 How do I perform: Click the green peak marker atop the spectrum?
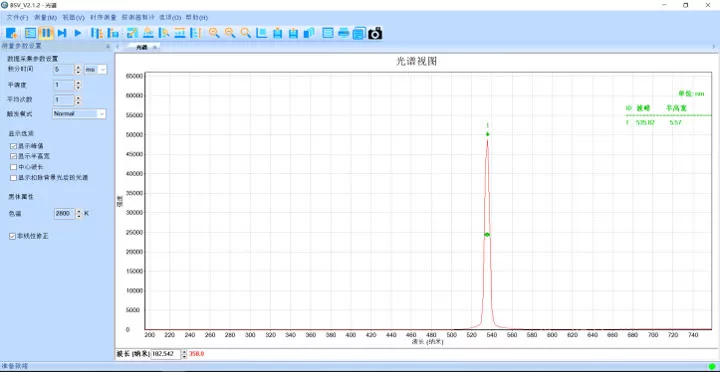(487, 134)
